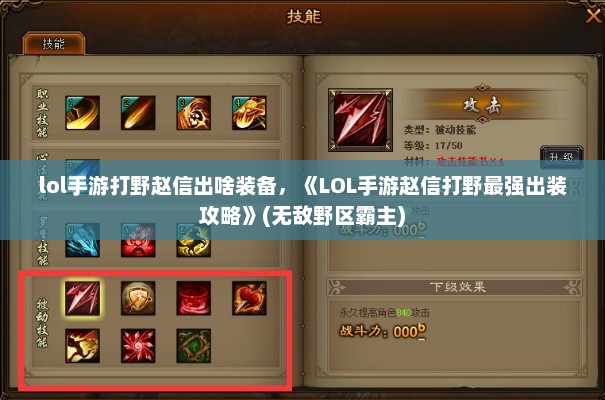Select the blue ice Q skill icon

(83, 240)
